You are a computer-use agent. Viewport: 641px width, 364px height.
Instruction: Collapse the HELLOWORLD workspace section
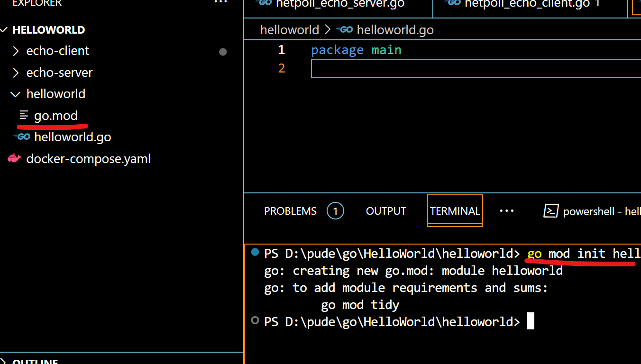[x=4, y=30]
